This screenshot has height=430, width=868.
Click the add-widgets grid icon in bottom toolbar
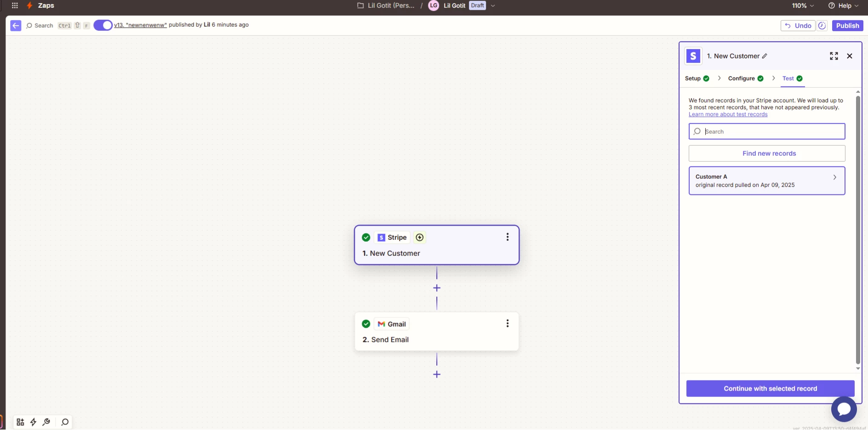(x=20, y=422)
